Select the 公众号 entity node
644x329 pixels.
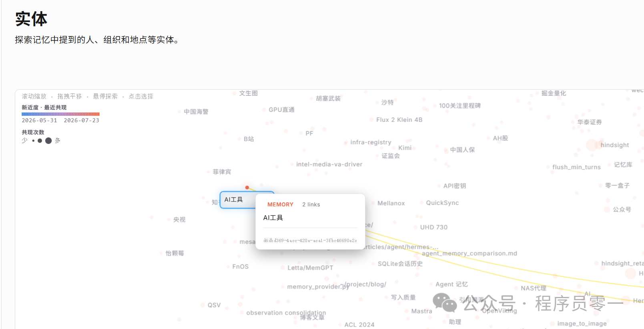(x=622, y=210)
